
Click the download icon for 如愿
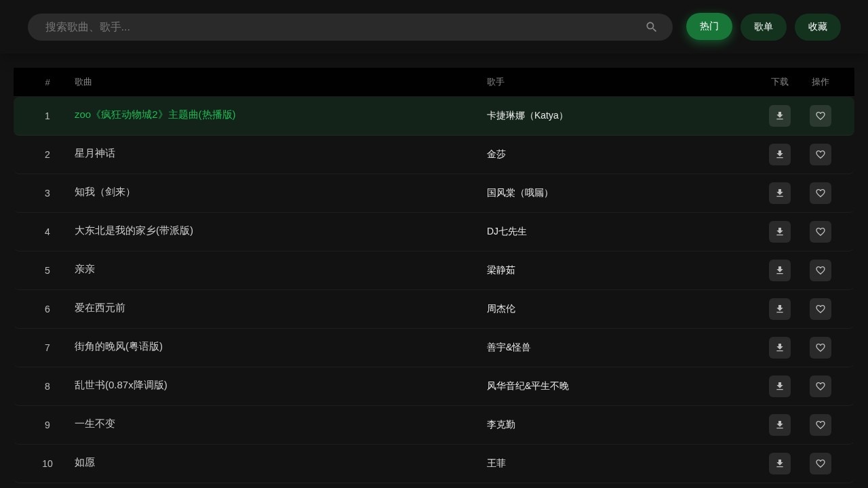point(780,464)
